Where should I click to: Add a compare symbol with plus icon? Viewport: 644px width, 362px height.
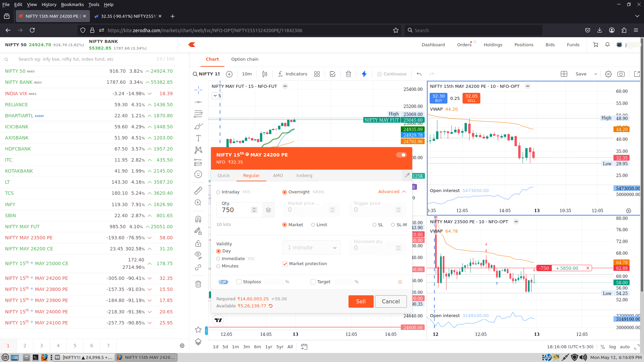click(229, 74)
